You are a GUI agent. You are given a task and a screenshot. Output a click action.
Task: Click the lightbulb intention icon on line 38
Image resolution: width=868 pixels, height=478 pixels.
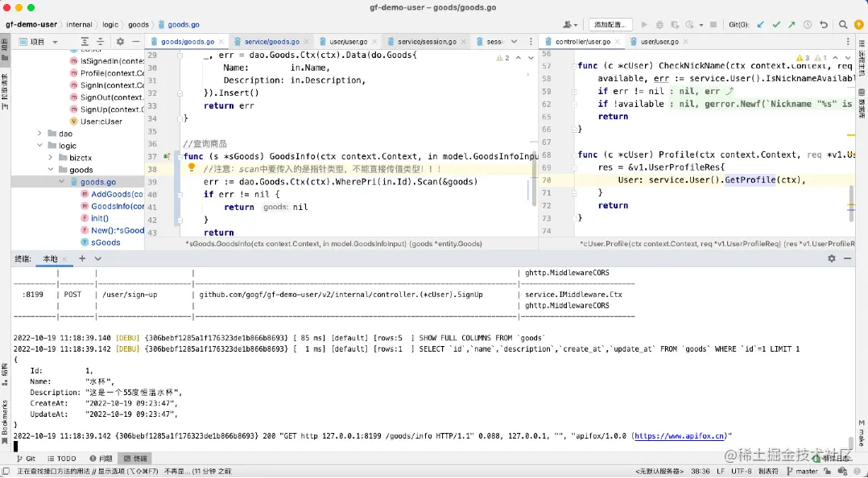click(x=192, y=167)
